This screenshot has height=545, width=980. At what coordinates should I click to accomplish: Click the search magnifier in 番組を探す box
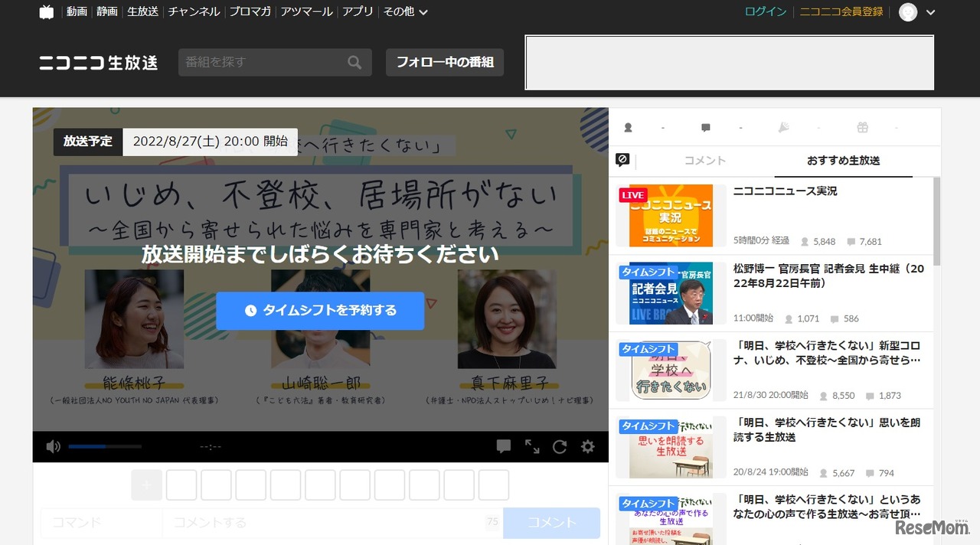[354, 62]
